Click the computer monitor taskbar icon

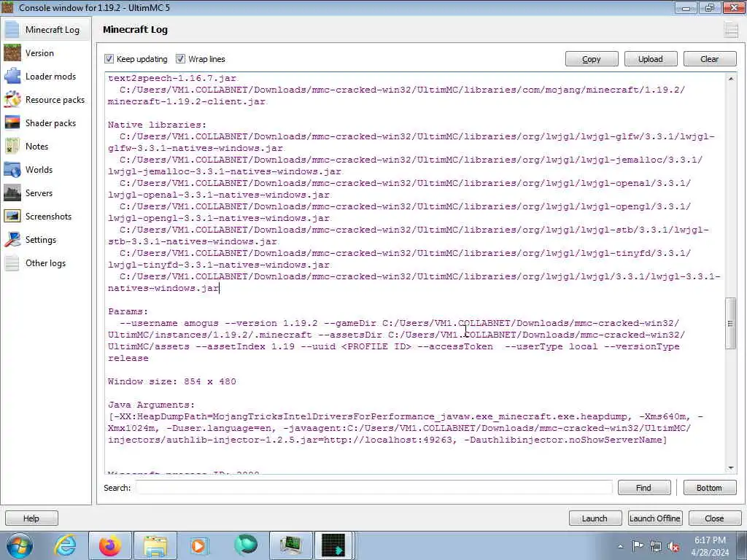[x=290, y=545]
